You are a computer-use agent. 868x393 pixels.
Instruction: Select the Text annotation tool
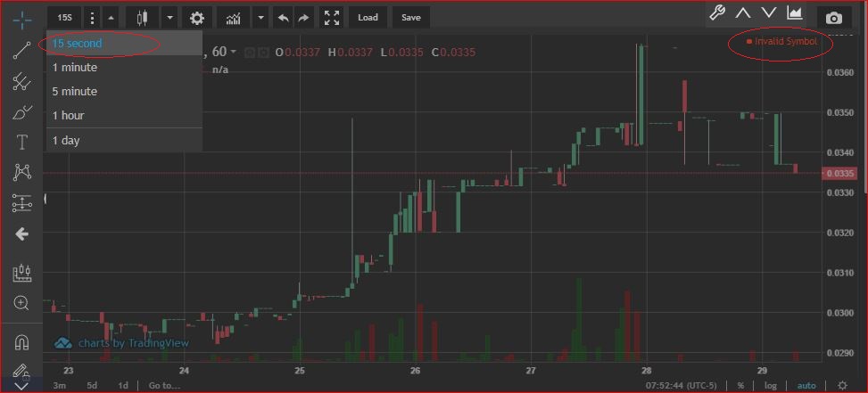pos(21,143)
